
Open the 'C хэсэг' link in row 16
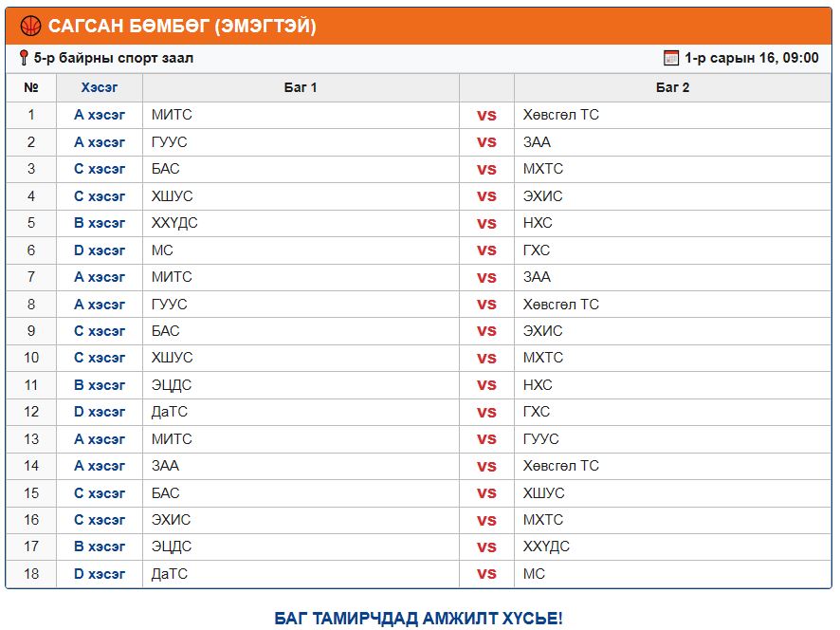point(100,520)
